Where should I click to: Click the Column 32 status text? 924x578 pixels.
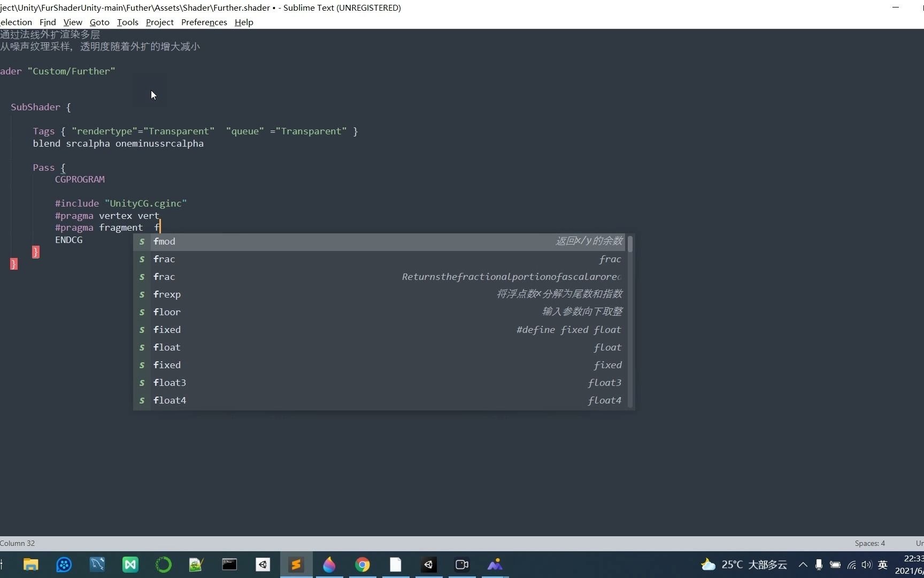18,543
